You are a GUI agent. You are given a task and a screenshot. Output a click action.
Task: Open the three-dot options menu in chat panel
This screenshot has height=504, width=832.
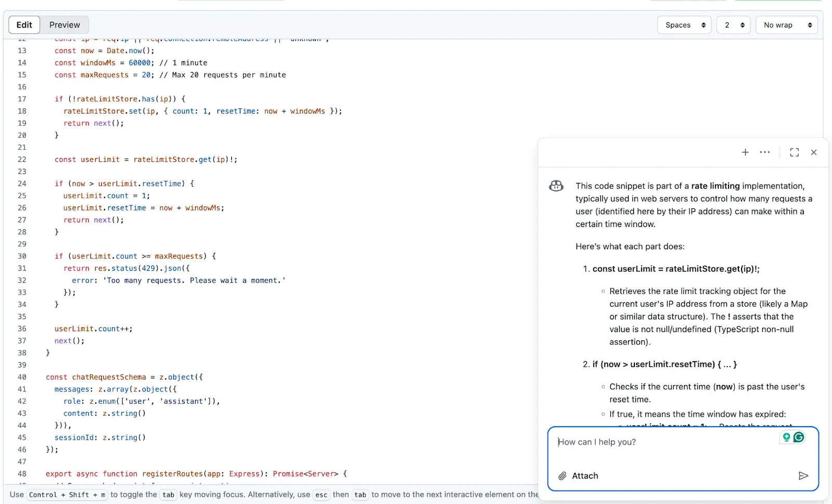(x=764, y=152)
